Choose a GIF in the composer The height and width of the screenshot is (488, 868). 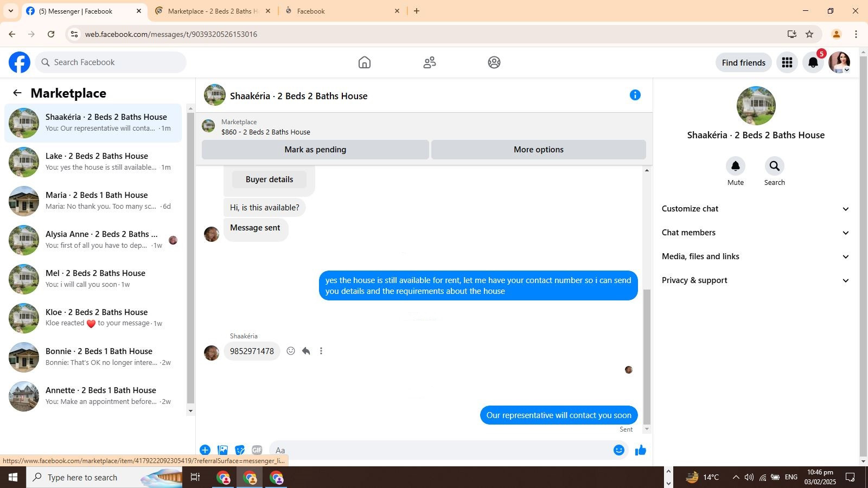coord(257,450)
